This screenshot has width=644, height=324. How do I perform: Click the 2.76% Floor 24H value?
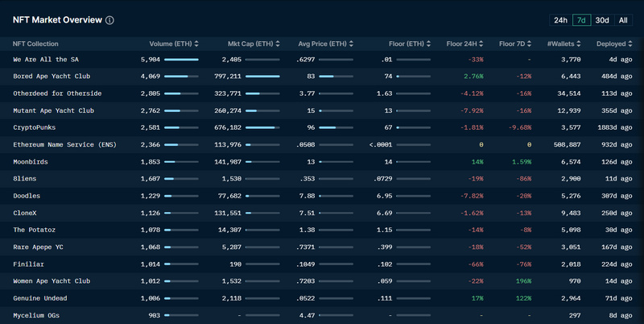pos(473,77)
